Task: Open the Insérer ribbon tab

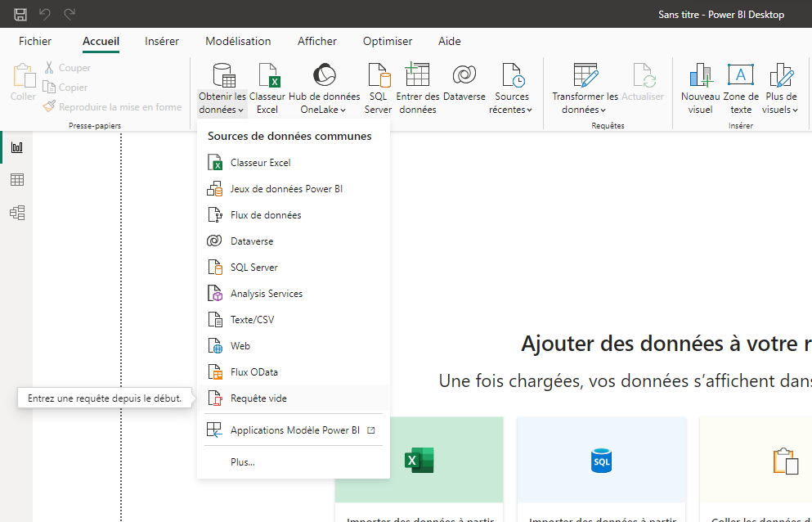Action: [162, 42]
